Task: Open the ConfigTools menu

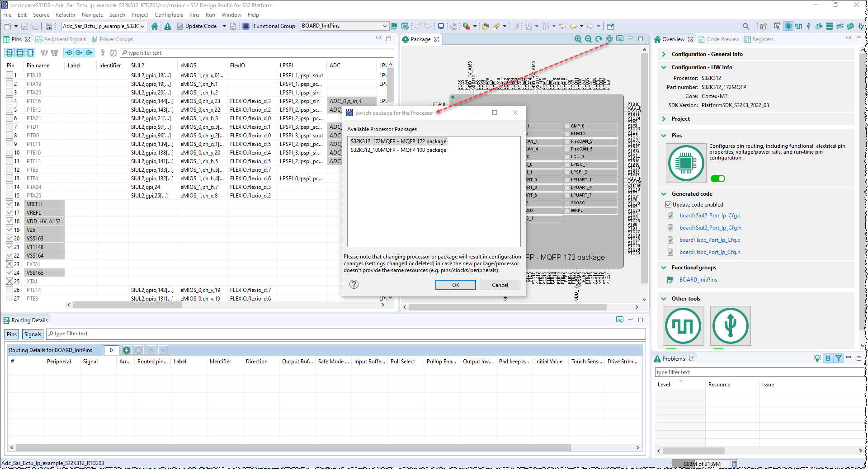Action: click(169, 14)
